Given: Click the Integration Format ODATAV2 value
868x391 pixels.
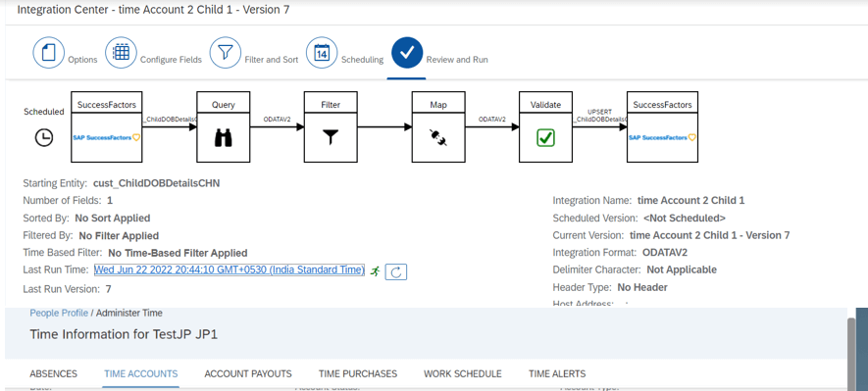Looking at the screenshot, I should pos(664,253).
